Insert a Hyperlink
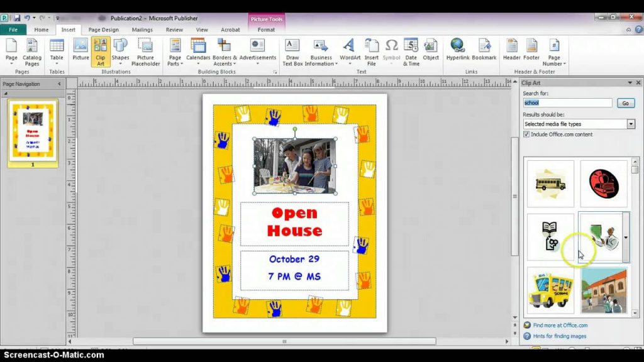The image size is (644, 362). [x=457, y=52]
